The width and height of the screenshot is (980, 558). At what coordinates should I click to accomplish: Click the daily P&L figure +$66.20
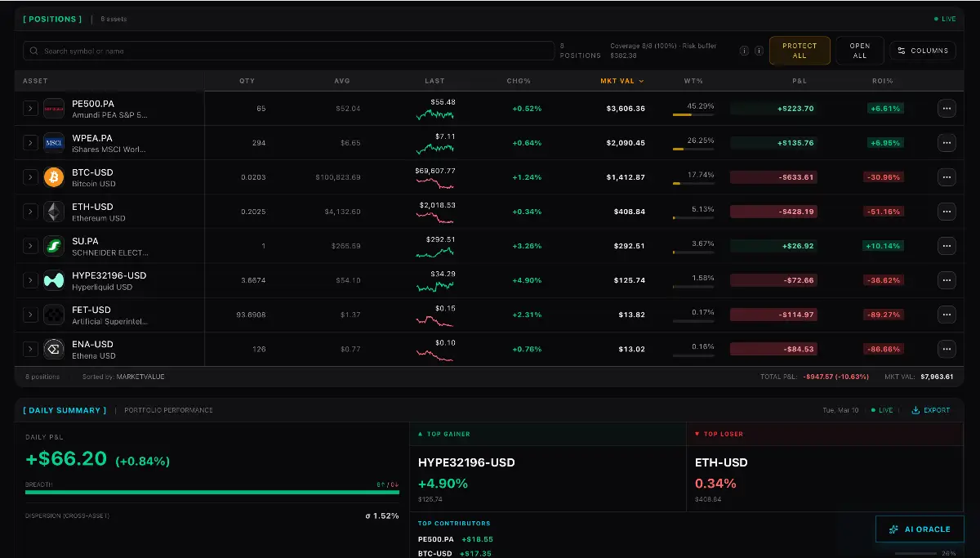tap(66, 459)
